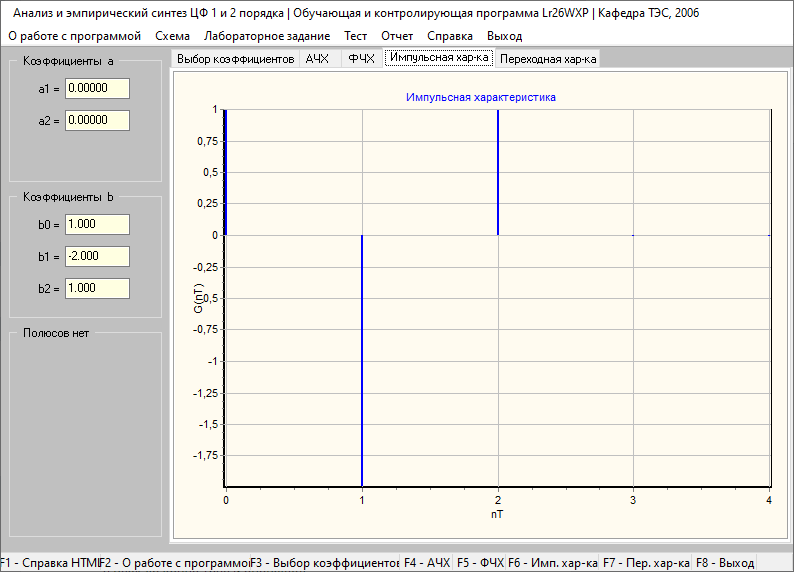This screenshot has width=794, height=572.
Task: Click the b1 coefficient field showing -2.000
Action: (97, 256)
